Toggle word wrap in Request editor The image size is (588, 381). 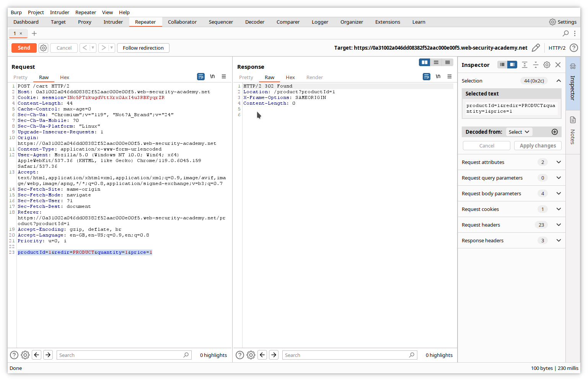point(200,76)
